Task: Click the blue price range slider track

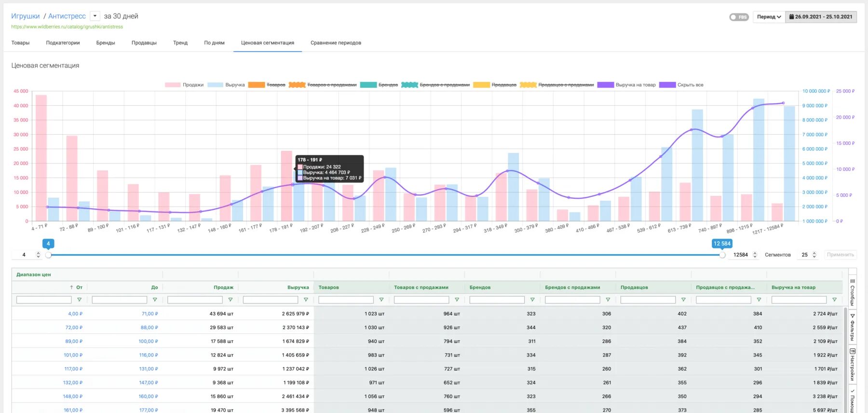Action: [385, 255]
